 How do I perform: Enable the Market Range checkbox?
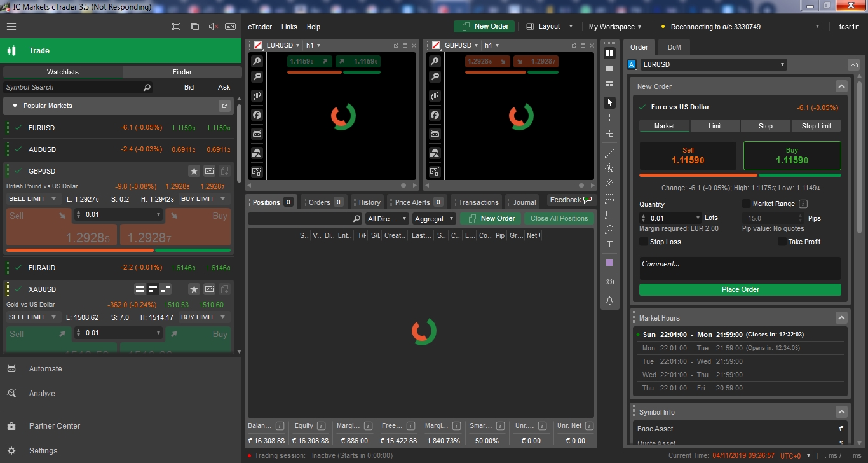point(747,204)
